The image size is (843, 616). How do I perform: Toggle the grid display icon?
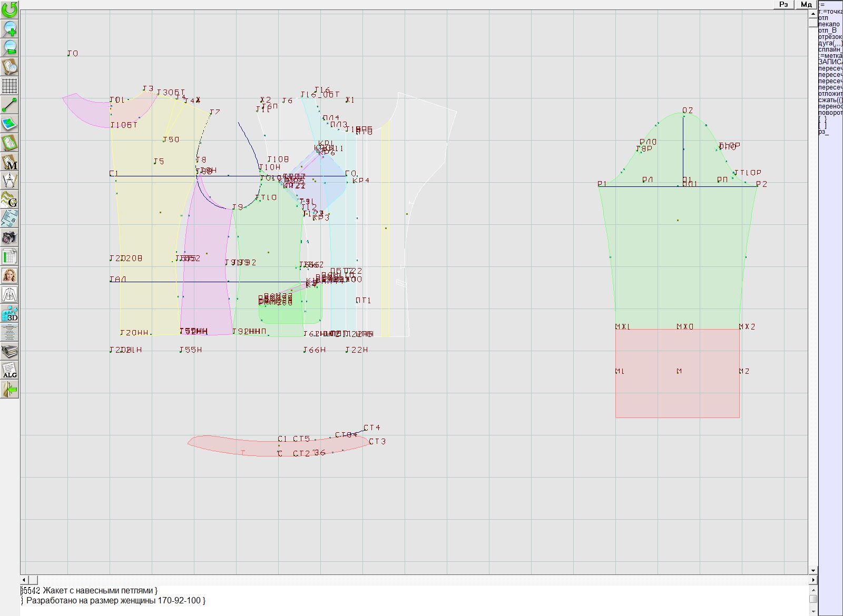pyautogui.click(x=9, y=85)
